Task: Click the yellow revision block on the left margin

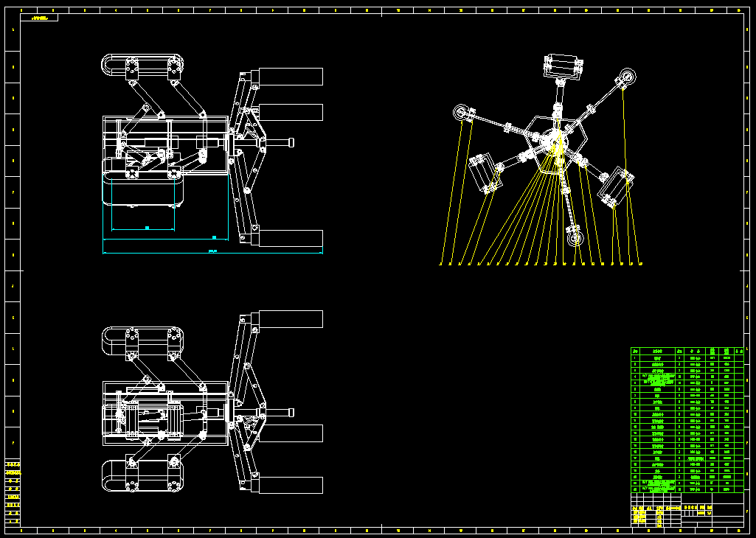Action: (13, 493)
